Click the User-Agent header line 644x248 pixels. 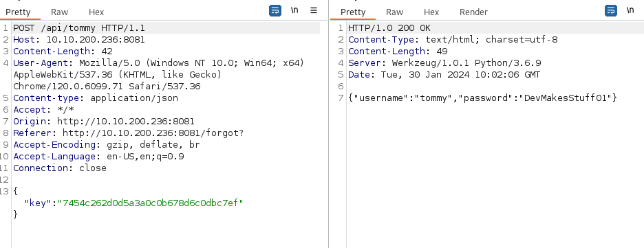point(158,63)
